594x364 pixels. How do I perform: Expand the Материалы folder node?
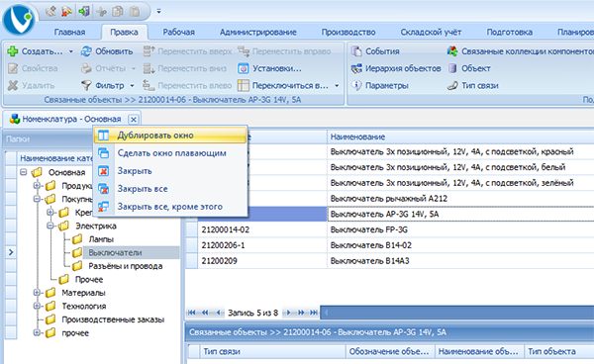[x=37, y=293]
